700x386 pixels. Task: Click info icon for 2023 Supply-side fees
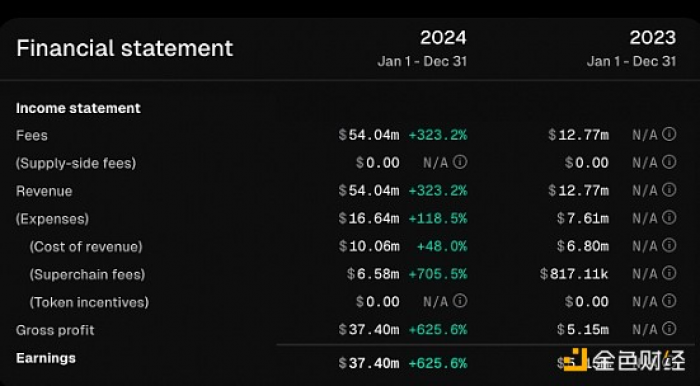pyautogui.click(x=669, y=162)
